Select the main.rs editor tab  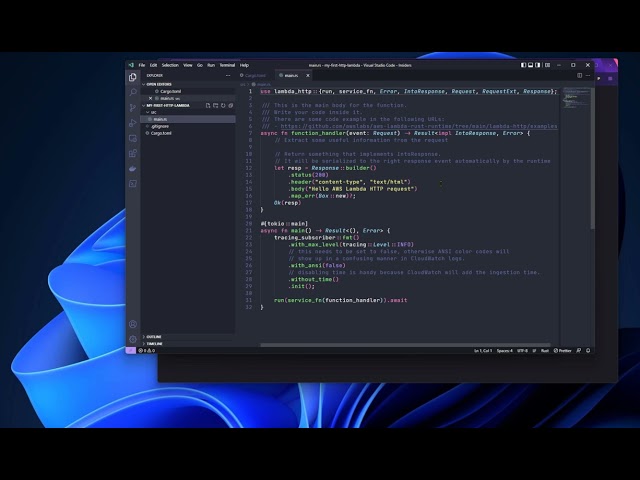tap(291, 76)
